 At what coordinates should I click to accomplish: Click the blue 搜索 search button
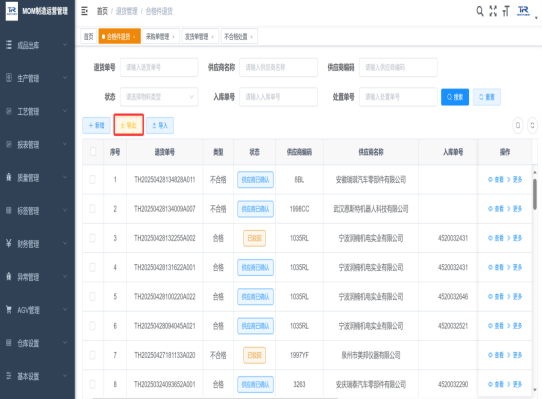(455, 97)
